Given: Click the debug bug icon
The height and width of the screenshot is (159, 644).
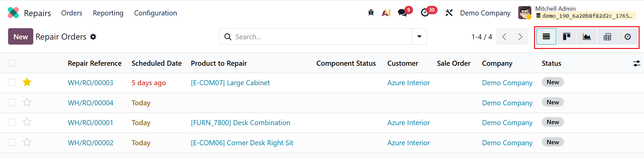Looking at the screenshot, I should pos(371,13).
